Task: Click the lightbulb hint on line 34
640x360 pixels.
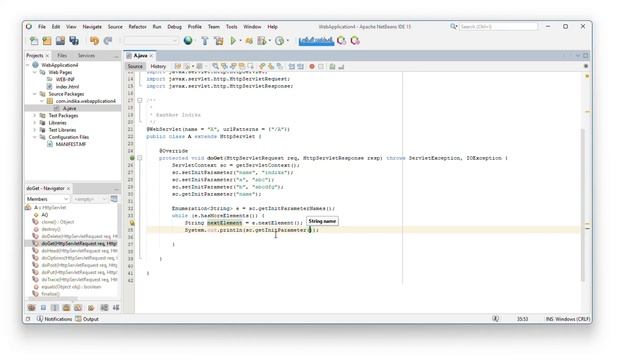Action: click(132, 223)
